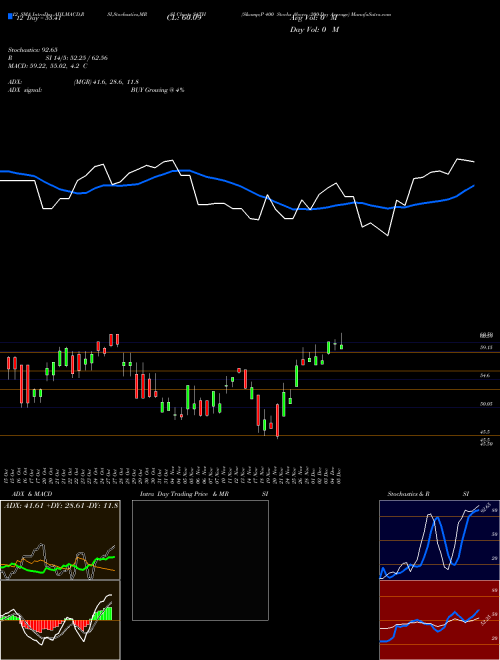The height and width of the screenshot is (660, 500).
Task: Click the '(MGR) 41.6, 28.6, 11.8' ADX values
Action: tap(106, 82)
